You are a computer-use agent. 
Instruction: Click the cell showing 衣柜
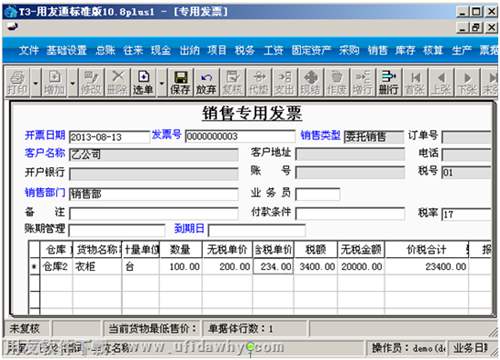click(x=97, y=266)
